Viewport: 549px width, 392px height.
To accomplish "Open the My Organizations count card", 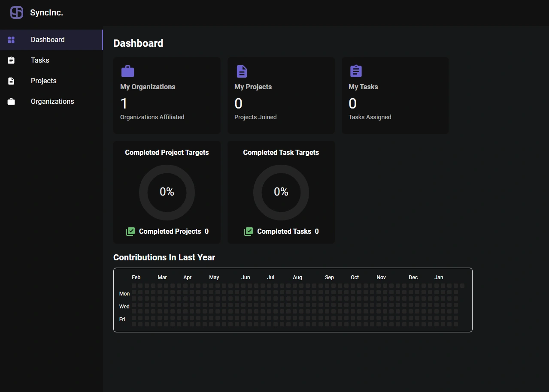I will (x=167, y=96).
